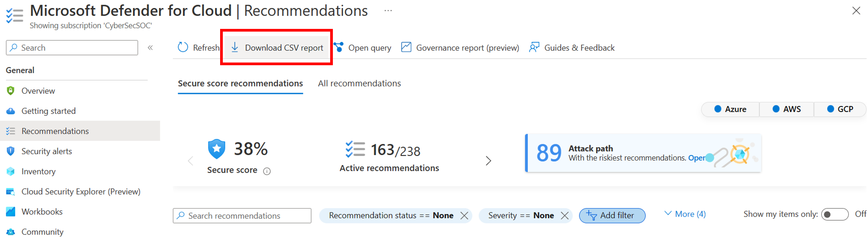Click the magnifier icon in sidebar search
The image size is (868, 240).
tap(13, 47)
